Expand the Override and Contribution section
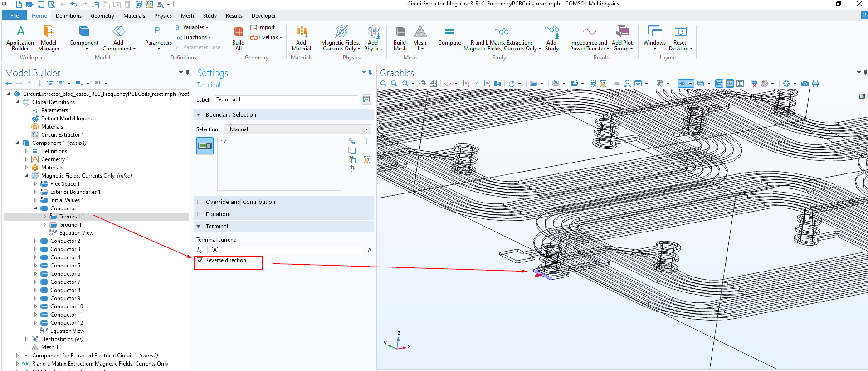Viewport: 868px width, 371px height. [240, 202]
